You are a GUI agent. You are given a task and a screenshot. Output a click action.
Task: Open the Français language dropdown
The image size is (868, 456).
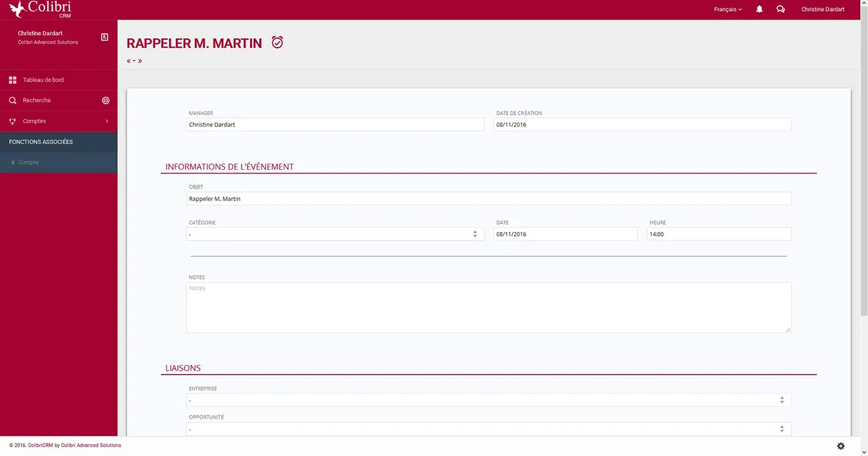click(x=728, y=9)
